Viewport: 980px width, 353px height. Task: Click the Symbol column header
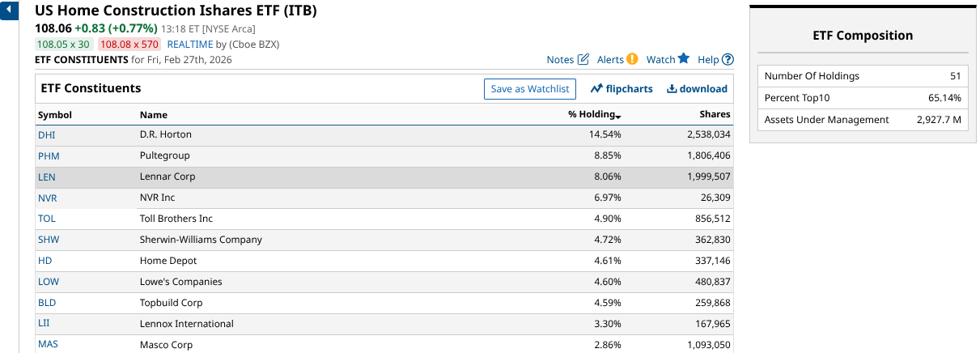tap(55, 115)
